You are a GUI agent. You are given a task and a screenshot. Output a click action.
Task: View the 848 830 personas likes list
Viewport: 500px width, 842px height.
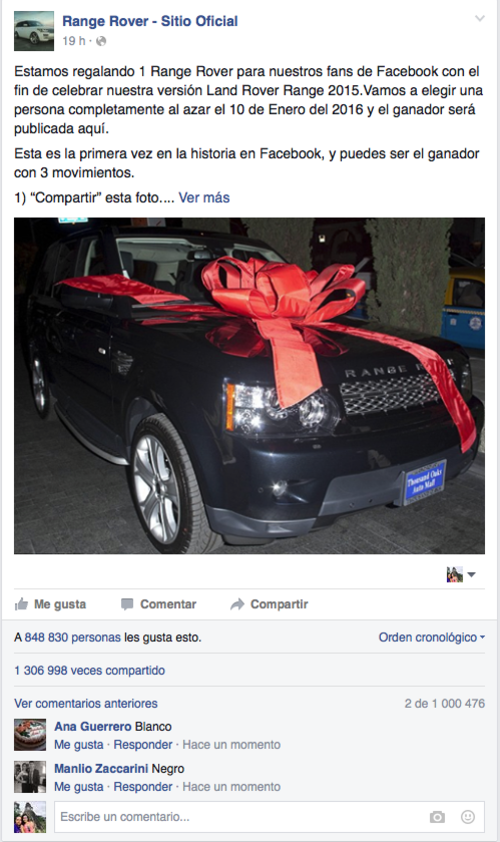(73, 637)
